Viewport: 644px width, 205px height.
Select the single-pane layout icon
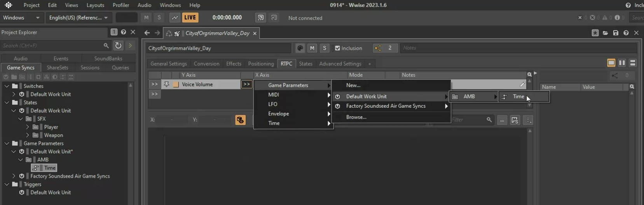611,63
